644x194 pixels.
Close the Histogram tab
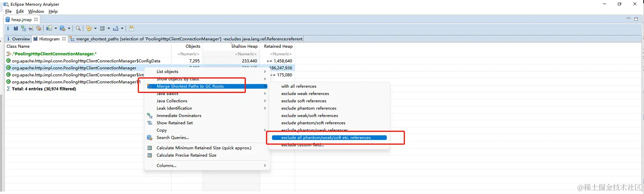pyautogui.click(x=64, y=39)
